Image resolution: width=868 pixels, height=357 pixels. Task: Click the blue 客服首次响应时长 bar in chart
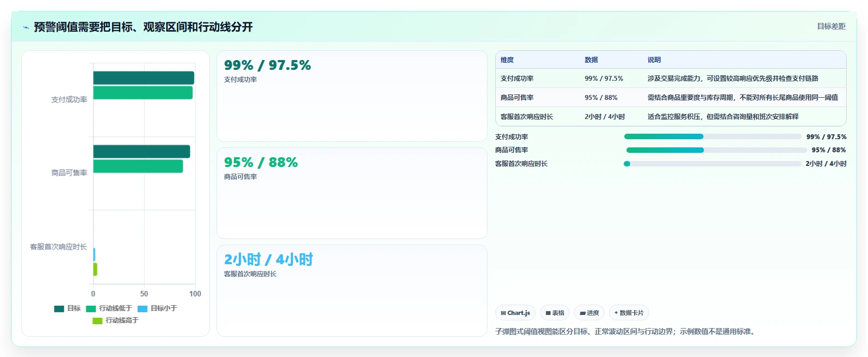point(94,255)
